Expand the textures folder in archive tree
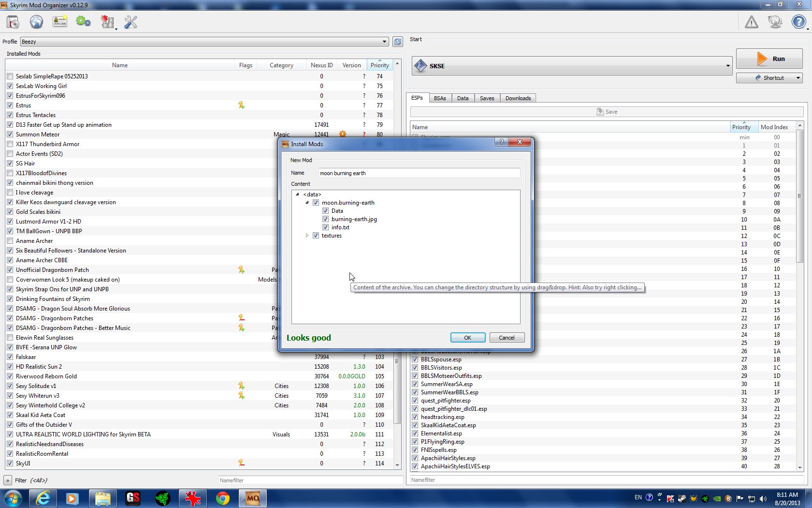 tap(307, 236)
